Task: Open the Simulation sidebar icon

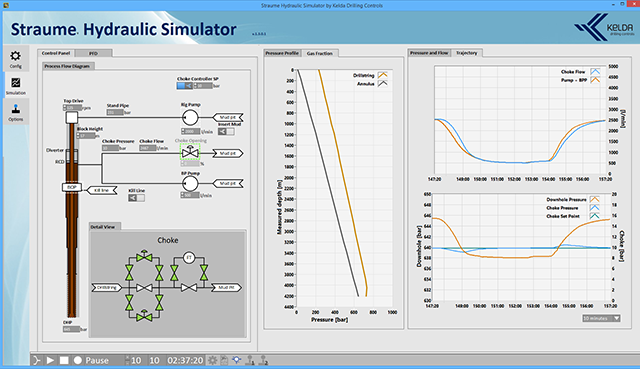Action: coord(16,86)
